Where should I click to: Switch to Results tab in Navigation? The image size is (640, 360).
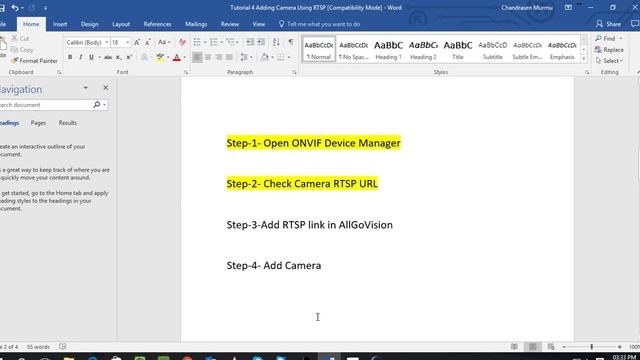[67, 123]
